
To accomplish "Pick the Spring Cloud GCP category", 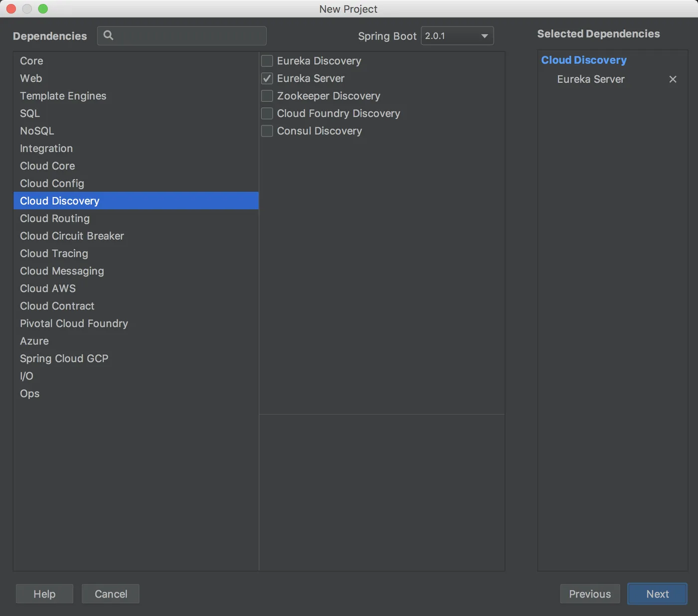I will 64,358.
